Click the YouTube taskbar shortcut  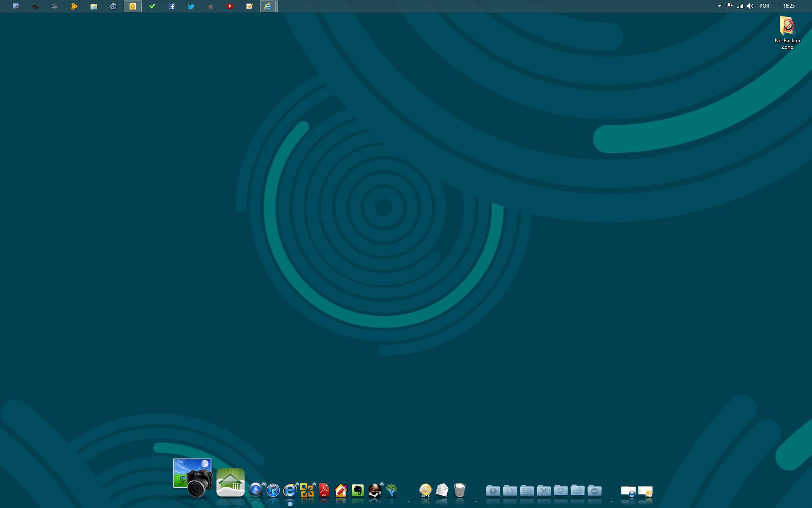(x=230, y=6)
